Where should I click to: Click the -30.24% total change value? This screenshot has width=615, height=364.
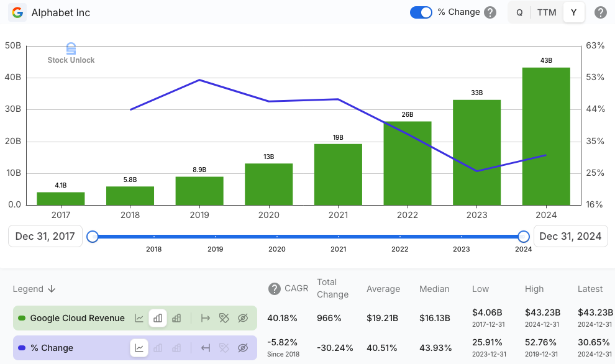click(x=335, y=348)
